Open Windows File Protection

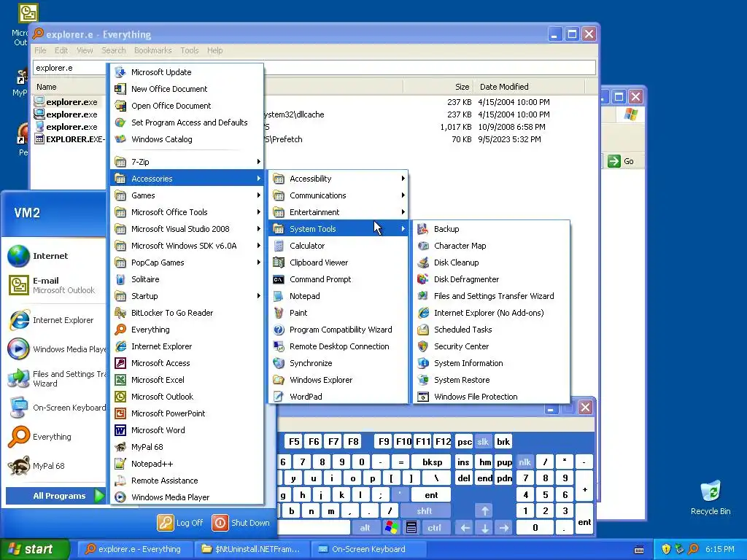tap(491, 397)
